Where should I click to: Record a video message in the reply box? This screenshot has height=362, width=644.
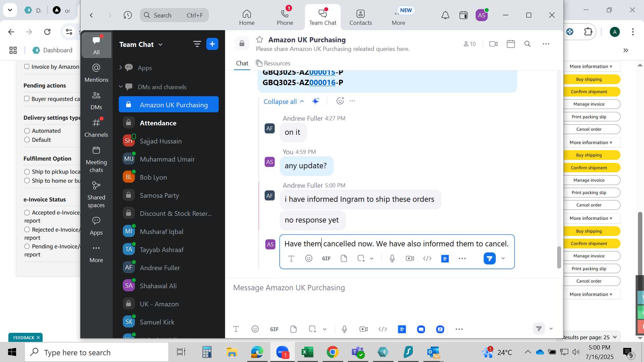pyautogui.click(x=410, y=258)
